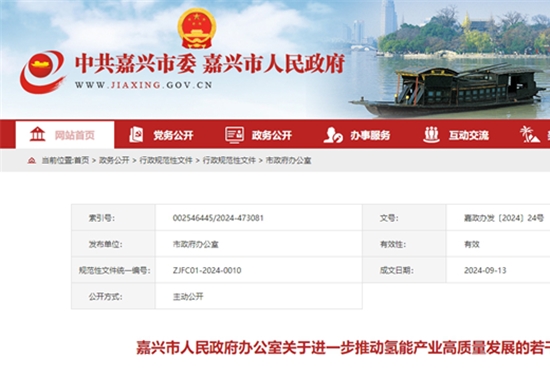Image resolution: width=550 pixels, height=378 pixels.
Task: Click the red Jiaxing site logo
Action: 43,72
